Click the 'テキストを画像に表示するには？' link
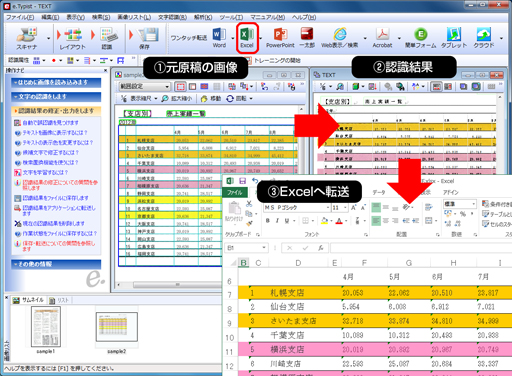 pos(55,132)
